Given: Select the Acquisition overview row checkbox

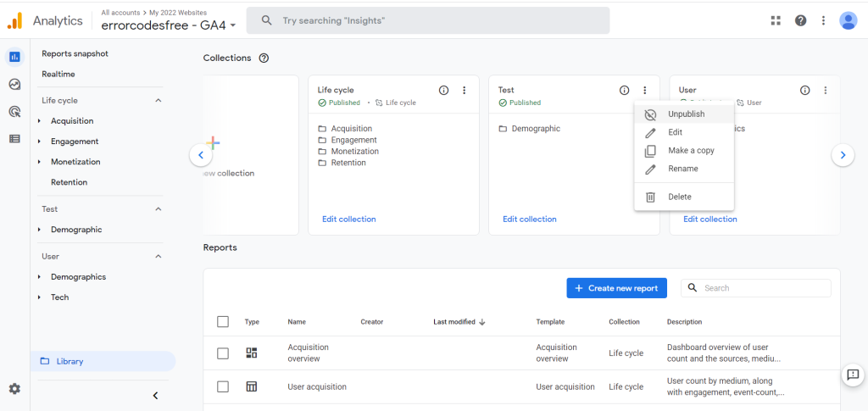Looking at the screenshot, I should point(223,353).
